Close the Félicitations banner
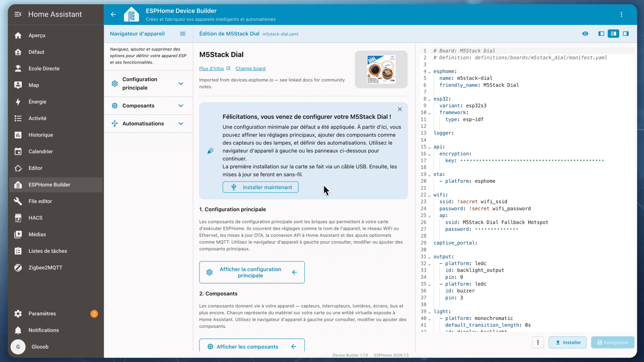644x362 pixels. pyautogui.click(x=400, y=109)
